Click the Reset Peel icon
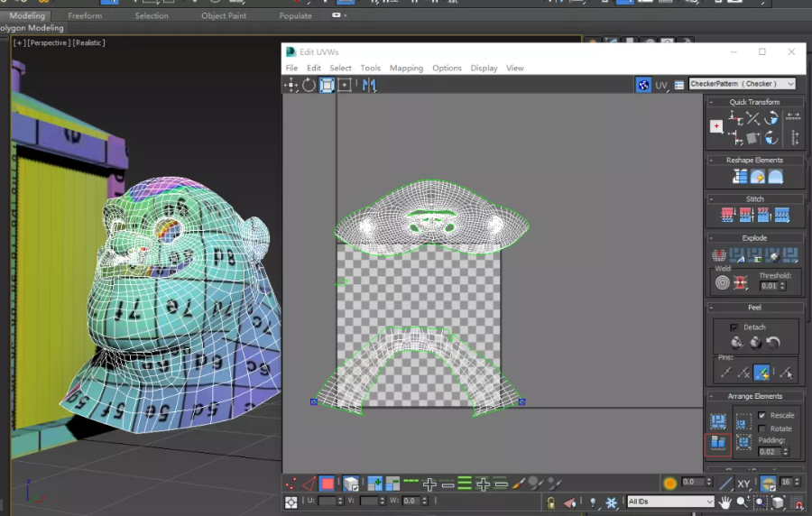 click(772, 343)
